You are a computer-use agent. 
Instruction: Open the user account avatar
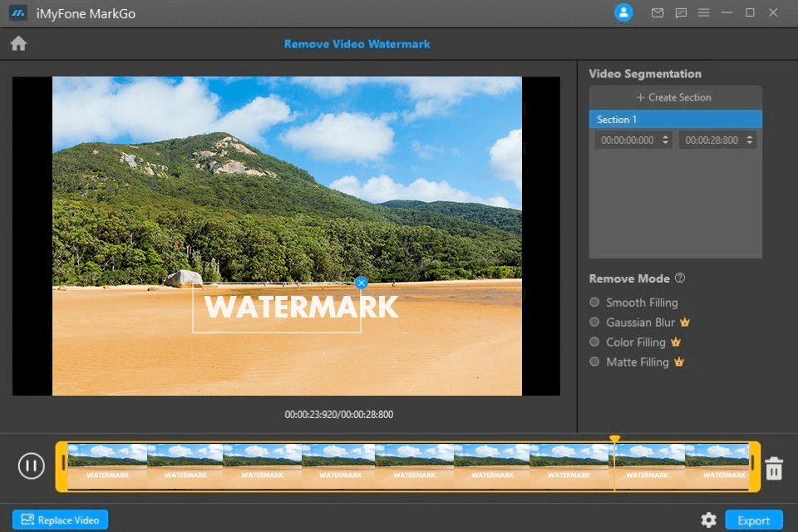point(623,12)
